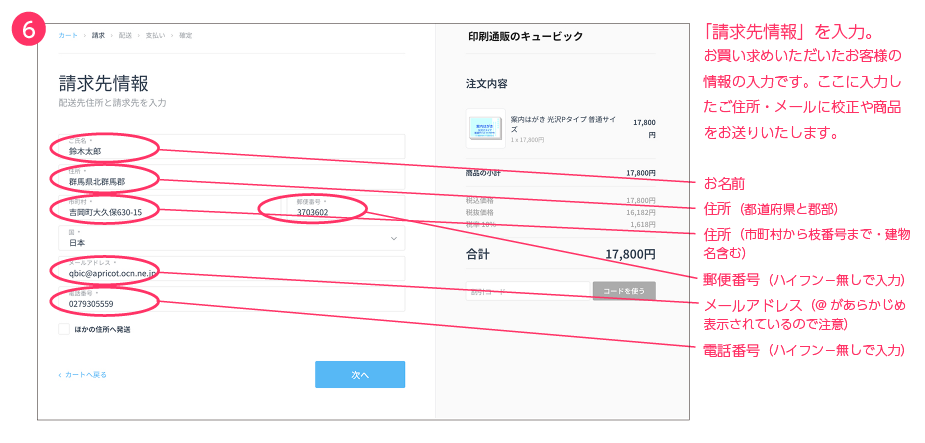Select the 請求 breadcrumb step
The width and height of the screenshot is (925, 443).
point(98,35)
